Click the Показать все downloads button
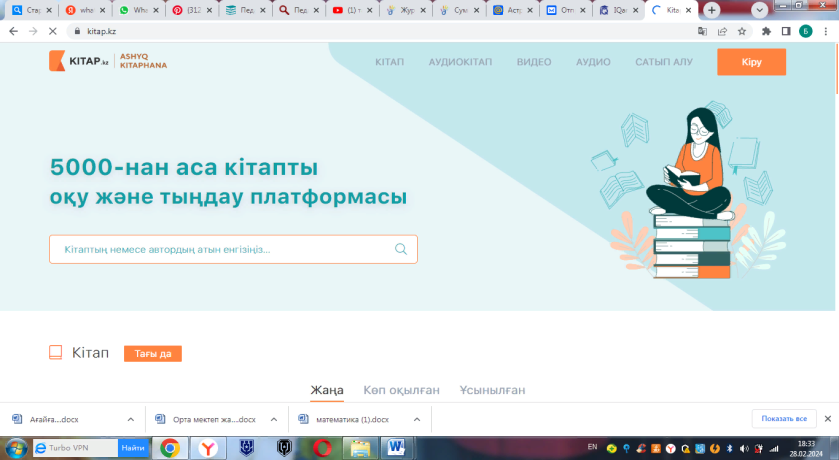Image resolution: width=839 pixels, height=460 pixels. [x=784, y=419]
